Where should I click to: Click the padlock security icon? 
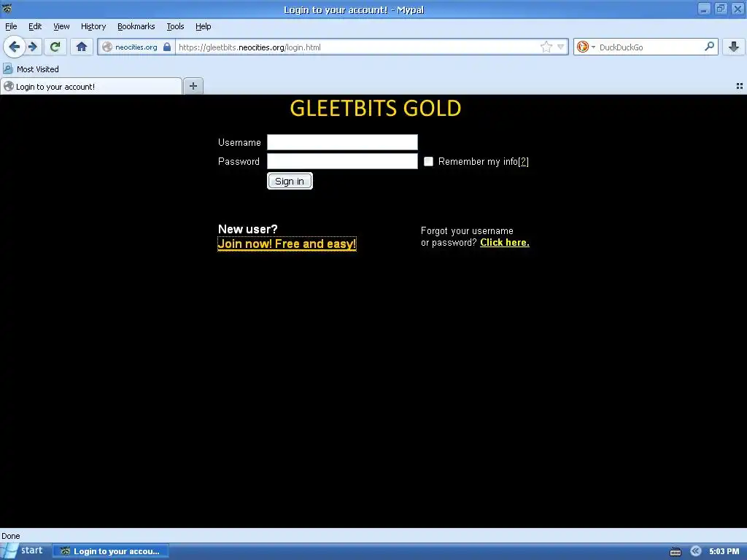click(167, 47)
